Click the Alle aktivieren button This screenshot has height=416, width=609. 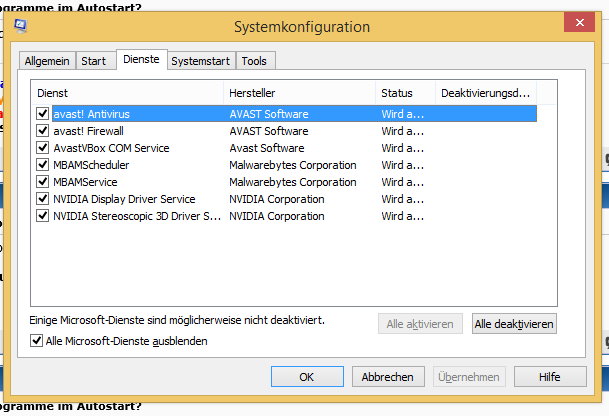click(x=420, y=324)
